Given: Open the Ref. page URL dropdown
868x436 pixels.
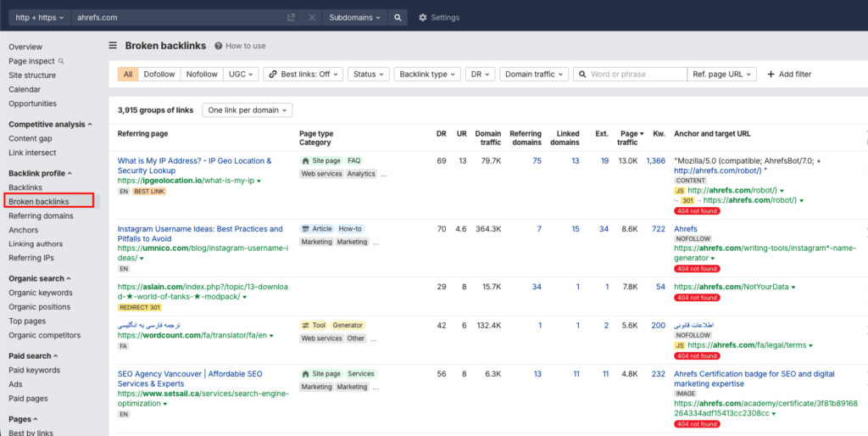Looking at the screenshot, I should point(722,75).
